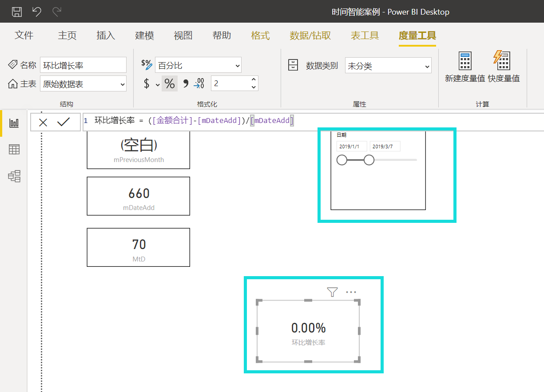This screenshot has width=544, height=392.
Task: Open the 帮助 ribbon tab
Action: click(x=222, y=36)
